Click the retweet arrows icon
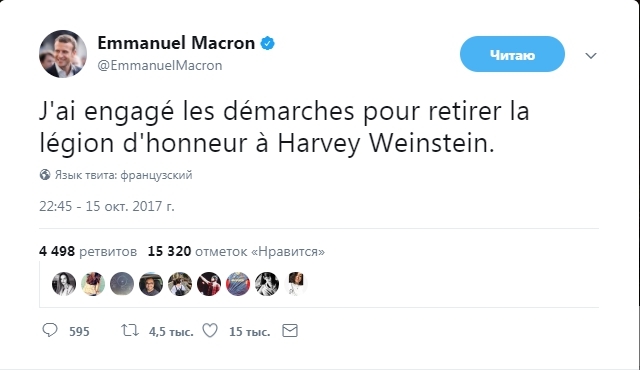 coord(130,330)
